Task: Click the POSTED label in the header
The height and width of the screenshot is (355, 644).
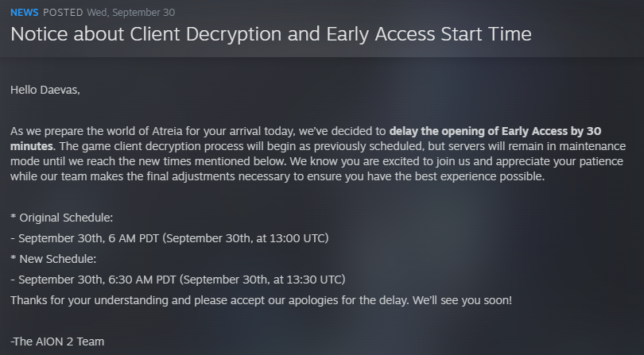Action: [63, 13]
